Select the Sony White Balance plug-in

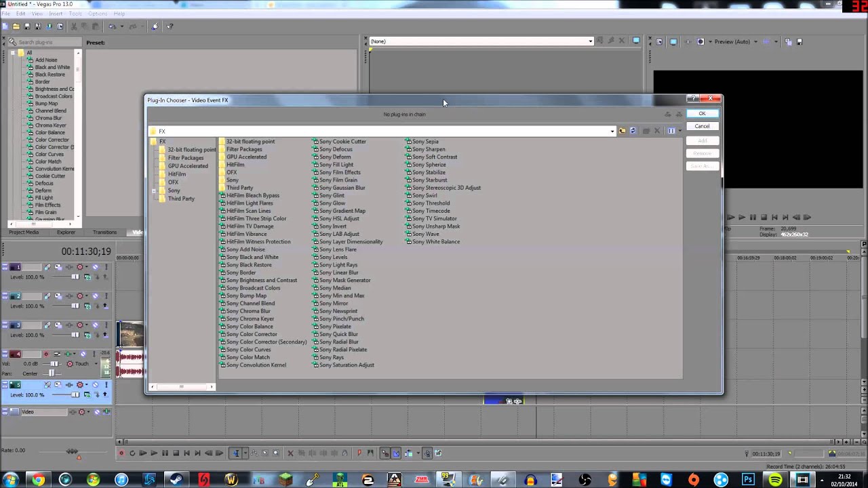point(433,242)
